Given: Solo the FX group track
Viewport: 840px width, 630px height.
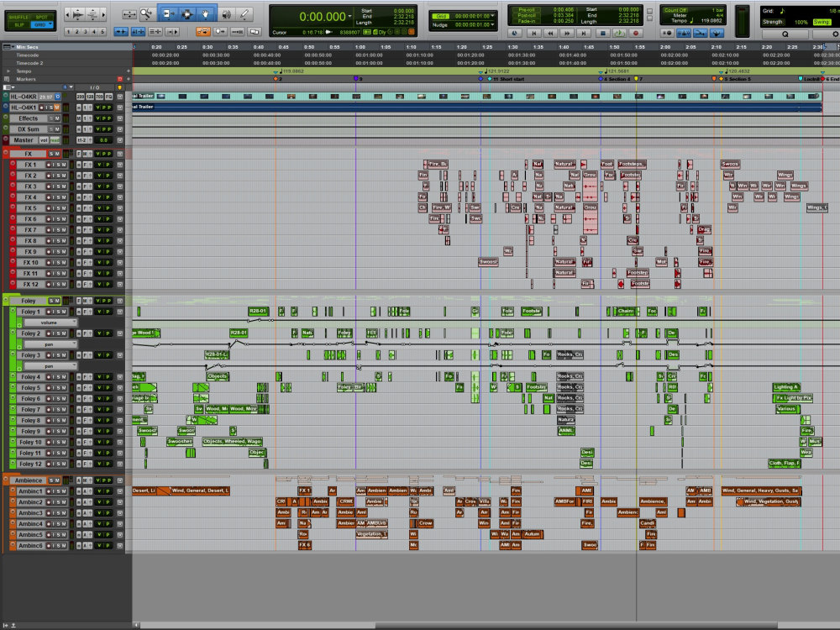Looking at the screenshot, I should click(x=52, y=154).
